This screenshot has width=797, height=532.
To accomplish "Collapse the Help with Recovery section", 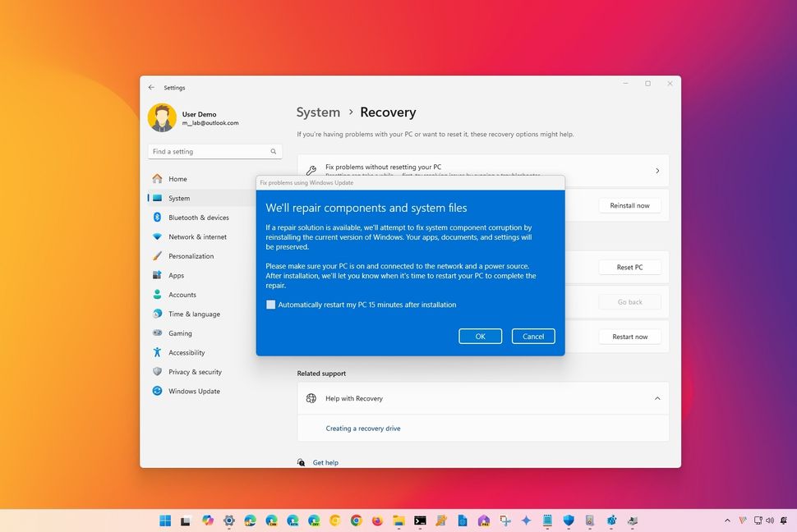I will (656, 398).
